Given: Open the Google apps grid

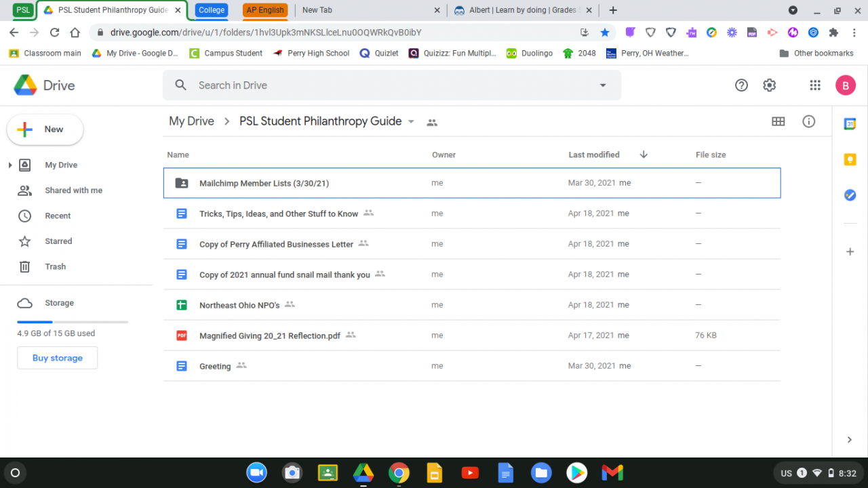Looking at the screenshot, I should pyautogui.click(x=815, y=85).
